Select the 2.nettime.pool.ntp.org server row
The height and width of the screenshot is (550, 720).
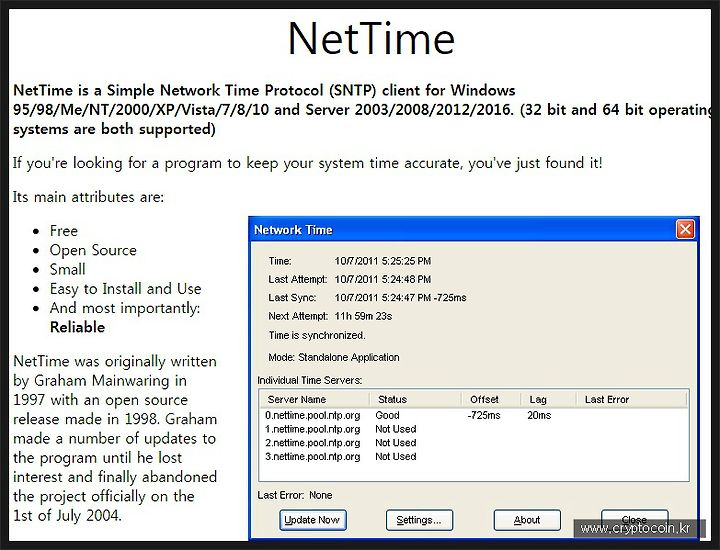(x=473, y=443)
